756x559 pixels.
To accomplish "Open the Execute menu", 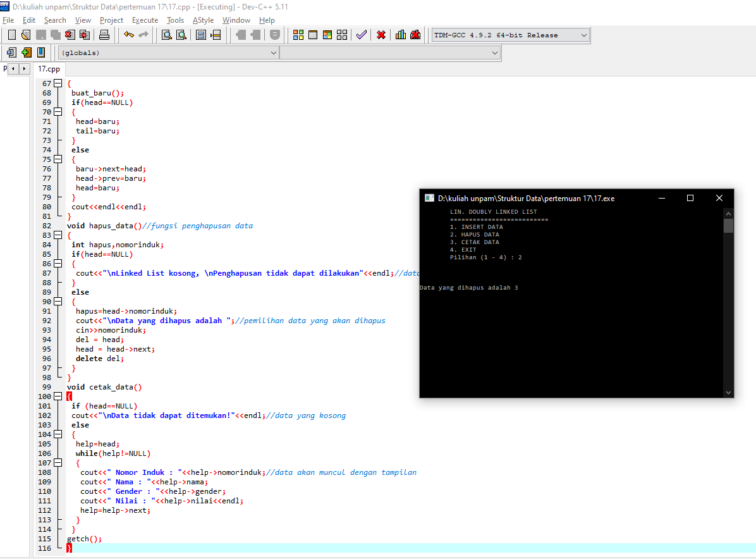I will point(145,20).
